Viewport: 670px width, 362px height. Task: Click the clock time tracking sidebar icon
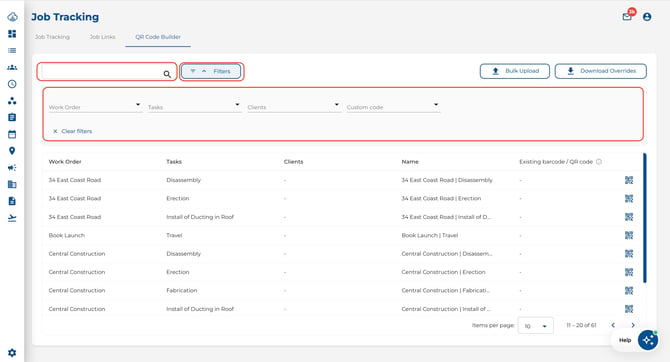point(12,84)
